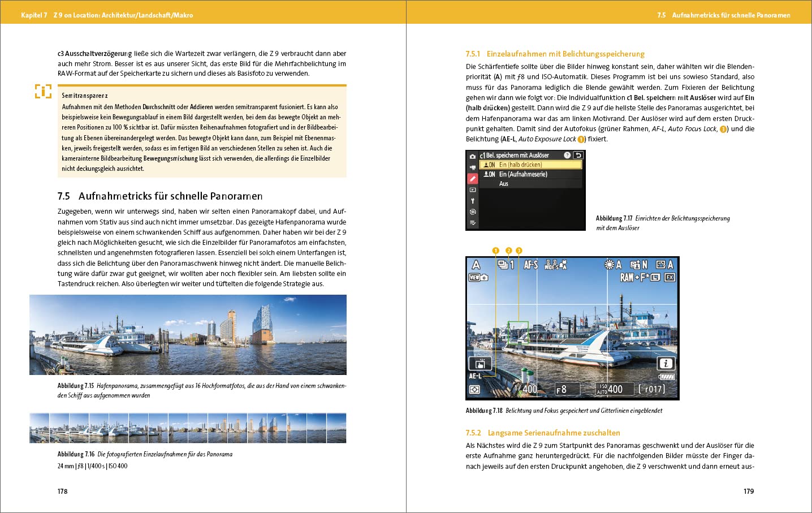The height and width of the screenshot is (513, 812).
Task: Click page number 178
Action: 62,491
